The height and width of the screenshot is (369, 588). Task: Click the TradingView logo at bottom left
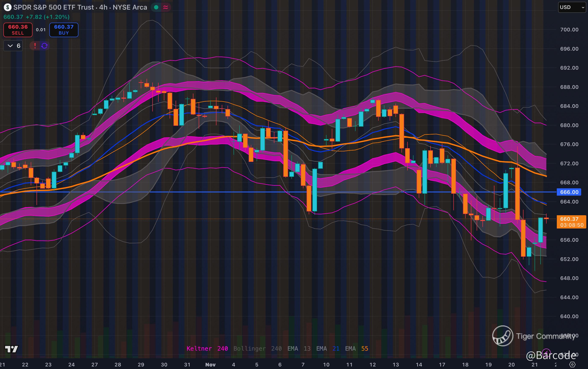click(12, 349)
